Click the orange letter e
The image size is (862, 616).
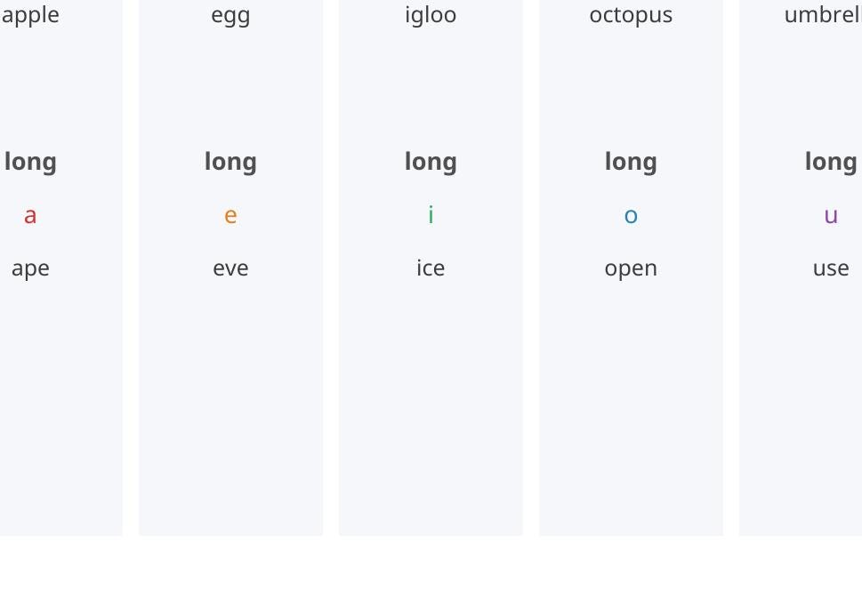click(230, 215)
